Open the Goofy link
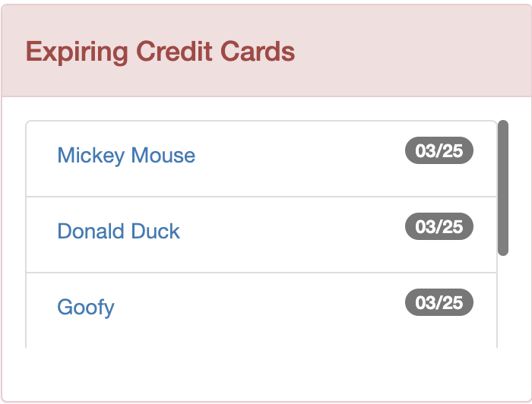532x404 pixels. [x=86, y=308]
